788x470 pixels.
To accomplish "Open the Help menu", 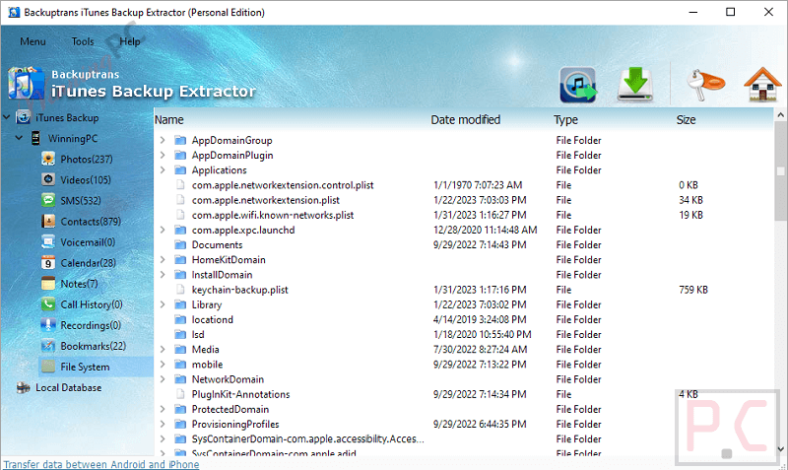I will [x=130, y=41].
